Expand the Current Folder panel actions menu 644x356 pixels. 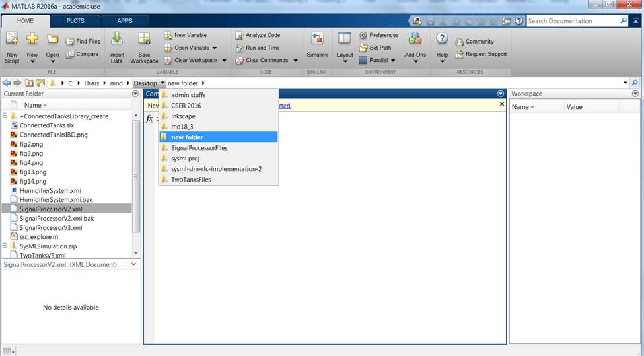(x=136, y=94)
